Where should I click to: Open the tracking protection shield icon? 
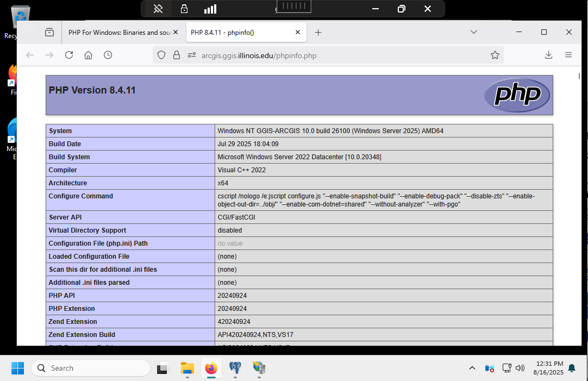click(x=161, y=55)
